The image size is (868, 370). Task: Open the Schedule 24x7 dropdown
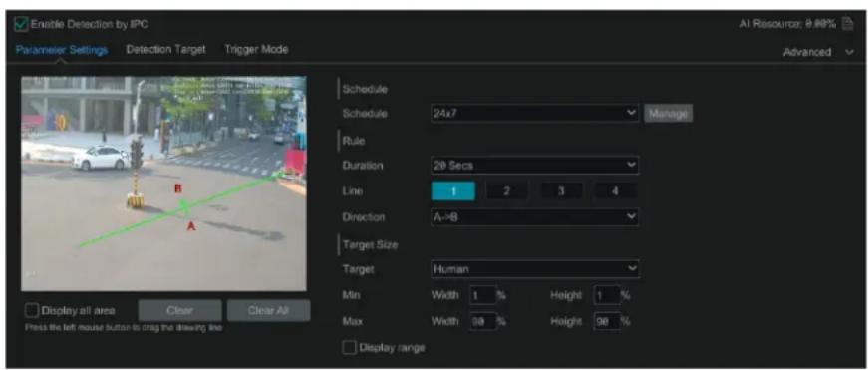tap(535, 113)
